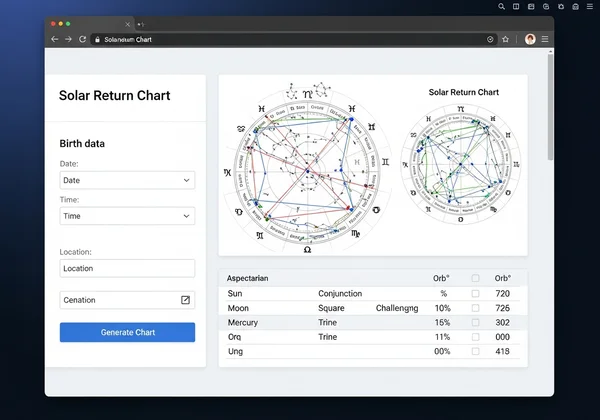This screenshot has height=420, width=600.
Task: Click the page vertical scrollbar
Action: click(x=550, y=110)
